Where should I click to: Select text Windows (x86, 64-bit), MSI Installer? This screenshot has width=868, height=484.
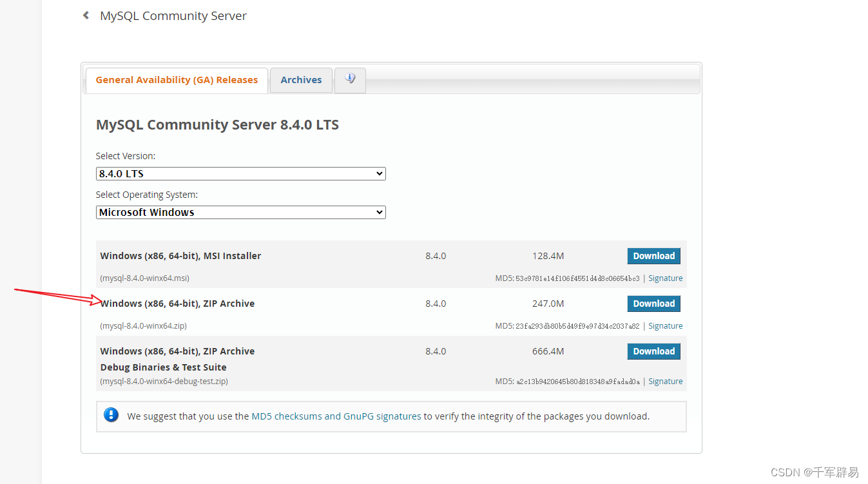pos(180,256)
